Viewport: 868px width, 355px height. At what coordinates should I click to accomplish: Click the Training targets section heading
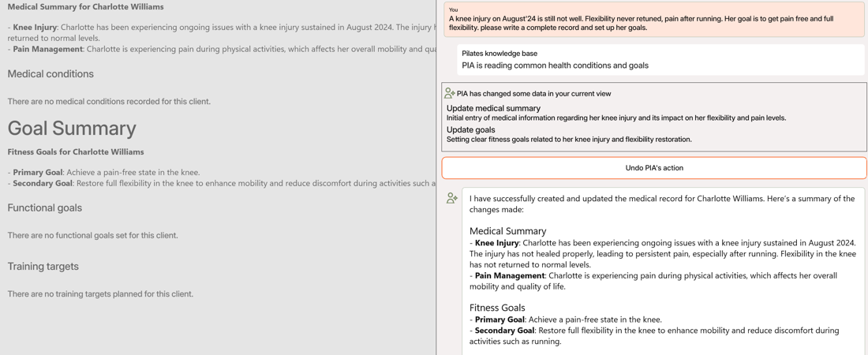43,267
